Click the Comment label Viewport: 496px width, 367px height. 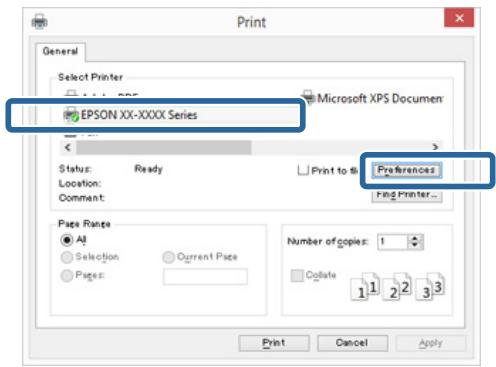(82, 198)
